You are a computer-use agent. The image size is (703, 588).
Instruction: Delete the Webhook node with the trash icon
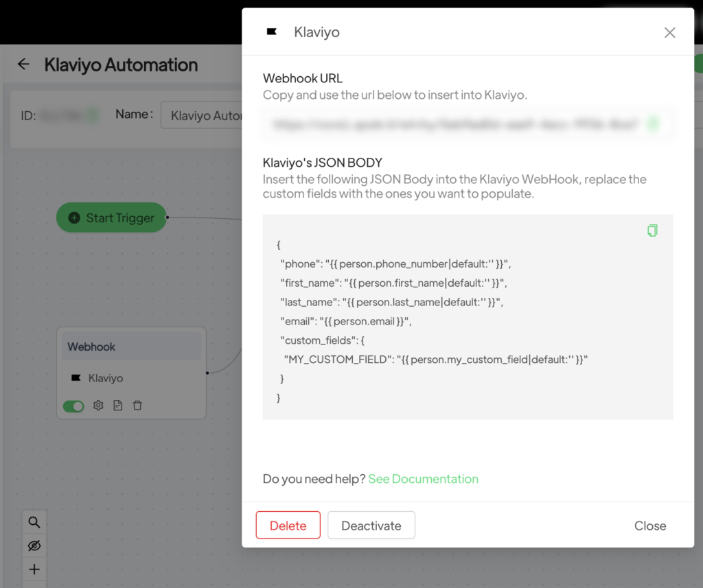pyautogui.click(x=137, y=405)
